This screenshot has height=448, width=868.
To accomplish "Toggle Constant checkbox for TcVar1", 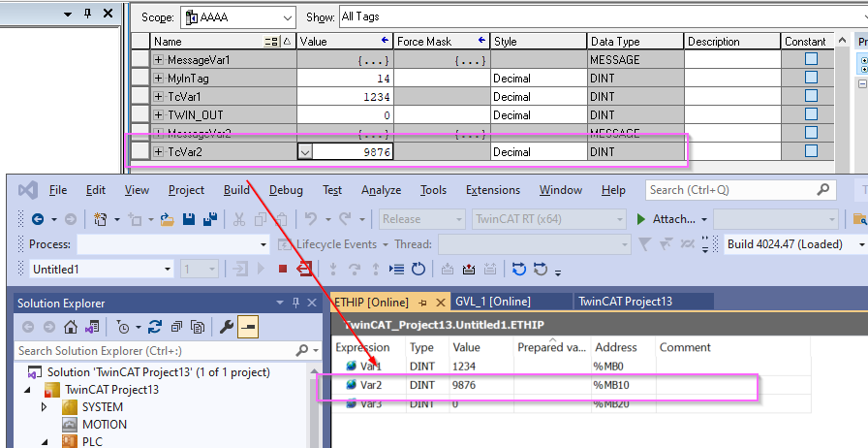I will pyautogui.click(x=811, y=95).
